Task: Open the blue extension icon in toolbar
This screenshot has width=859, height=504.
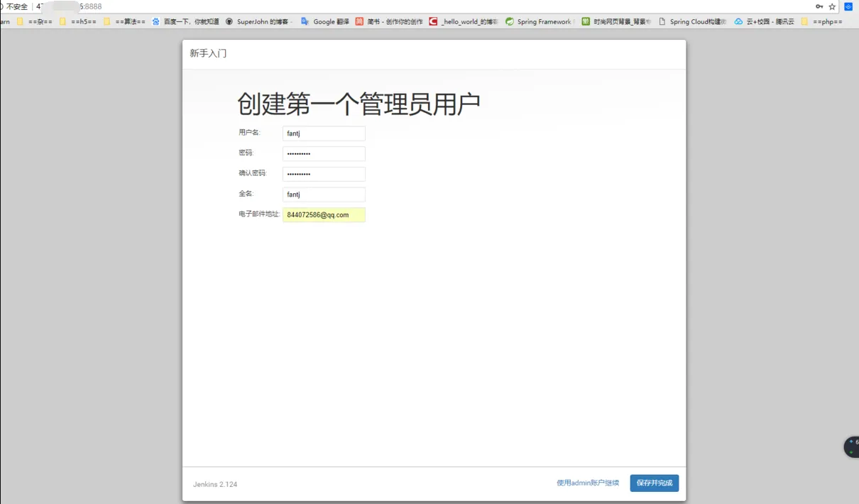Action: click(848, 6)
